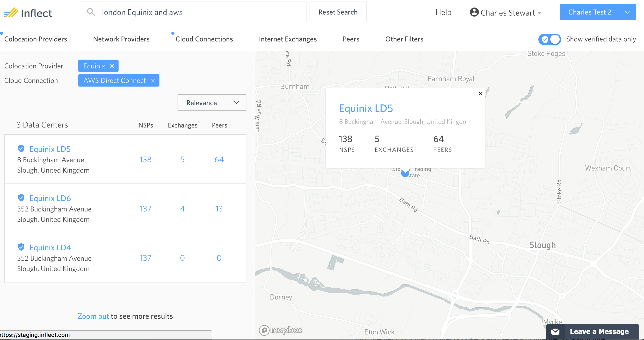Click into the search input field
Viewport: 644px width, 340px height.
202,12
